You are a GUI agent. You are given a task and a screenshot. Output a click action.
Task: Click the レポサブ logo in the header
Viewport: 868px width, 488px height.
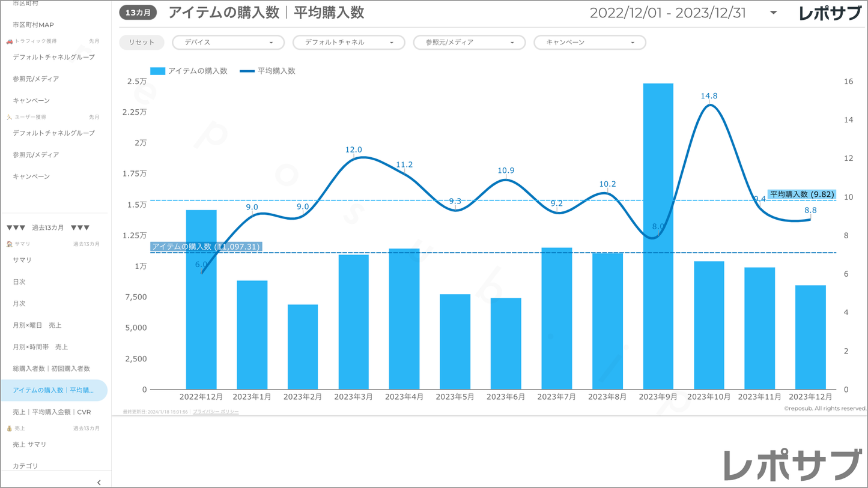(x=830, y=13)
